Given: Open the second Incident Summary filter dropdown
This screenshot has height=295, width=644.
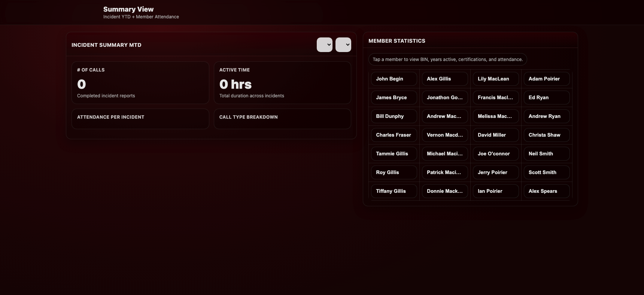Looking at the screenshot, I should coord(343,45).
